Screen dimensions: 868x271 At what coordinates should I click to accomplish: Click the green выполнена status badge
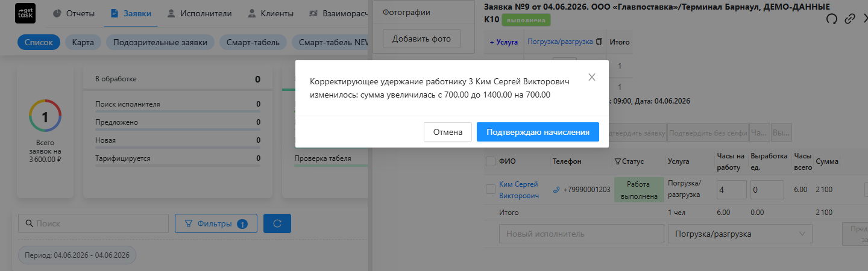527,20
